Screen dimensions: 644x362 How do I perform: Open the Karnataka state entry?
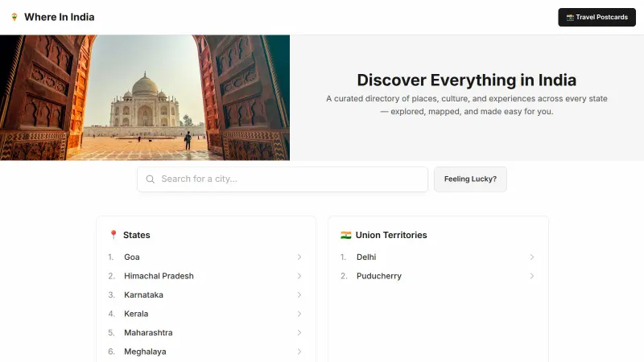click(143, 295)
